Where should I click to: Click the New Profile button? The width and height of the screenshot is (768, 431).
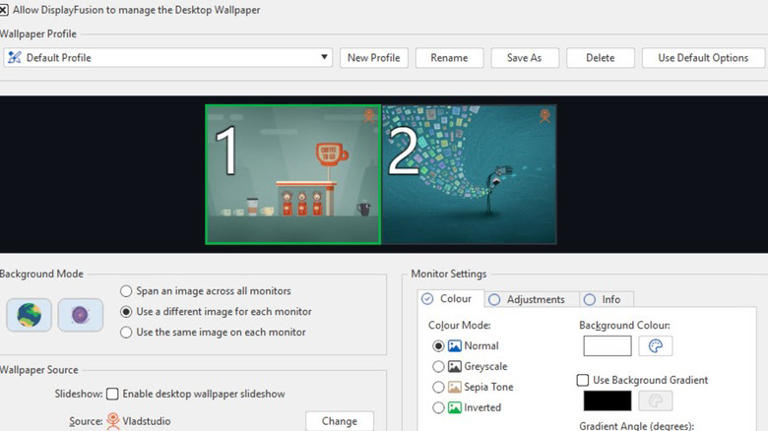pyautogui.click(x=374, y=58)
